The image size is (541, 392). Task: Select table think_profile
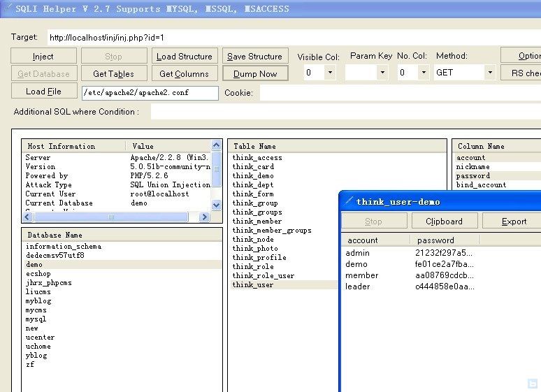(259, 257)
